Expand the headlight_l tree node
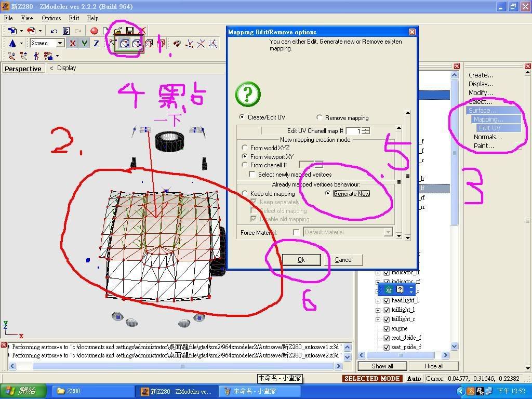 378,301
